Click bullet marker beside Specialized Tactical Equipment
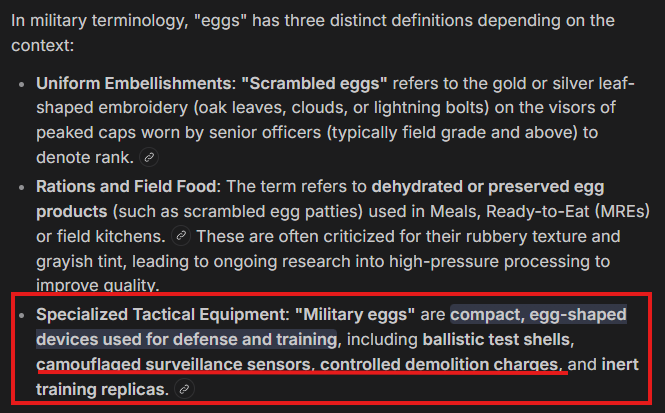The height and width of the screenshot is (413, 665). pos(22,315)
